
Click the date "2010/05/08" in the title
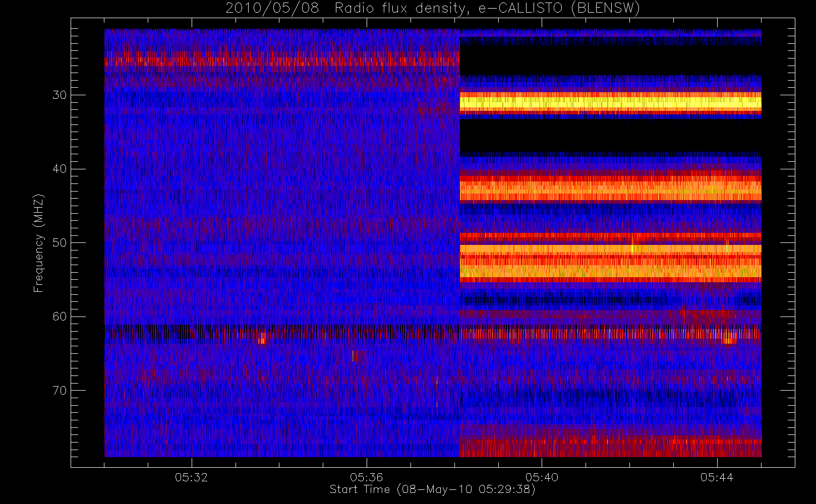pyautogui.click(x=272, y=9)
